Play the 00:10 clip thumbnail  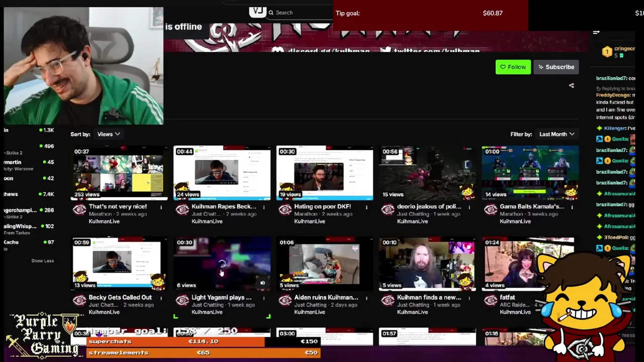pos(427,264)
